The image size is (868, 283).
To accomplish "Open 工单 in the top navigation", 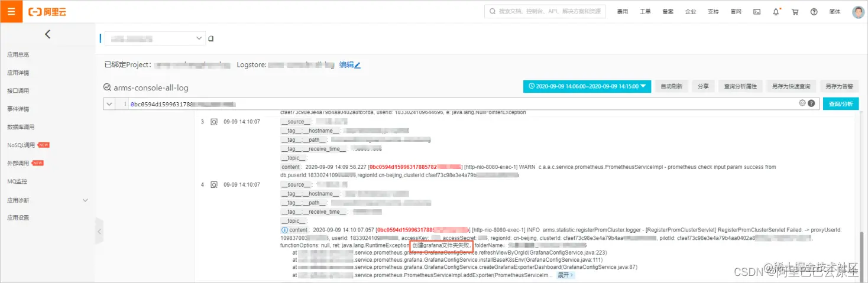I will [x=645, y=12].
